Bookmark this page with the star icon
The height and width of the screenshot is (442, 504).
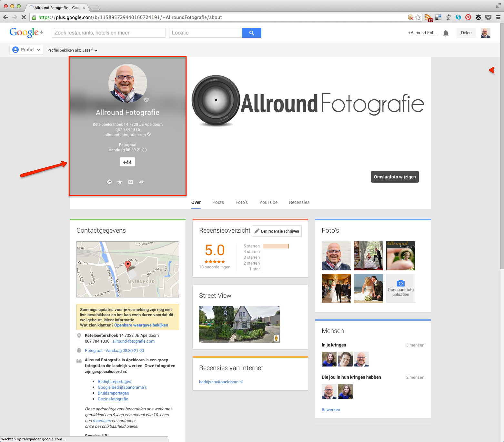point(418,17)
